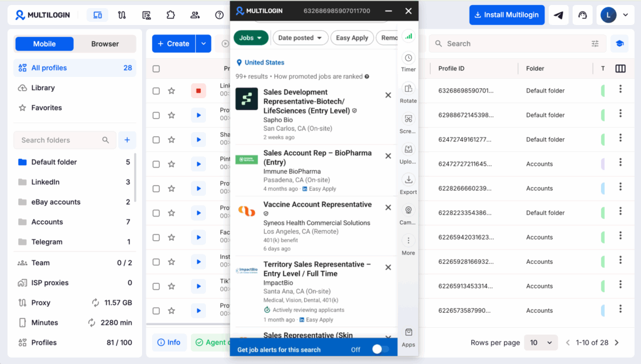Open the Rows per page dropdown
This screenshot has height=364, width=641.
[540, 342]
